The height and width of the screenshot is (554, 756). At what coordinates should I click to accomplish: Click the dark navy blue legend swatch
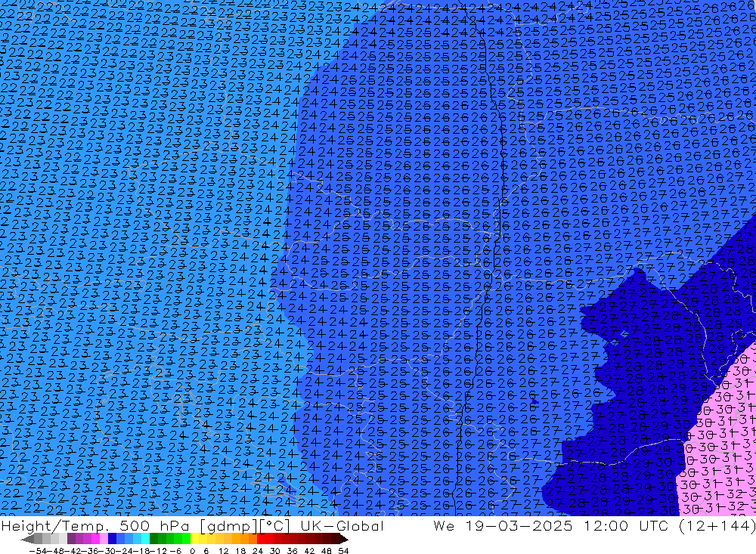click(112, 539)
